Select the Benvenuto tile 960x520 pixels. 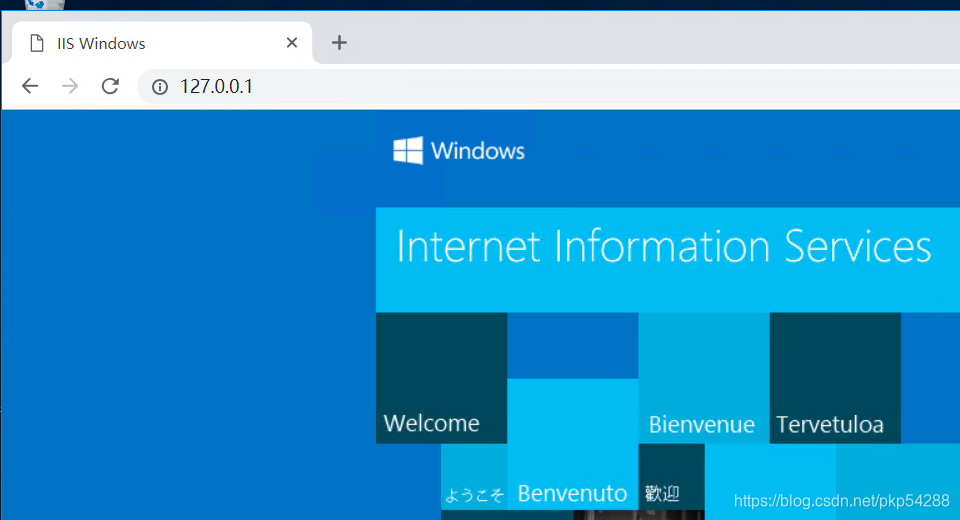tap(572, 444)
